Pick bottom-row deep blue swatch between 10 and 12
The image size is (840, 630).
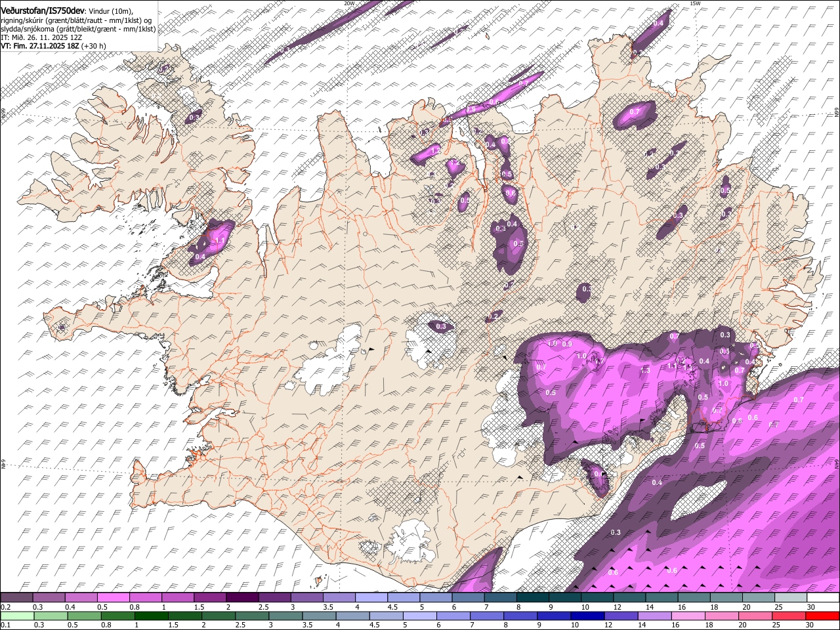[587, 616]
